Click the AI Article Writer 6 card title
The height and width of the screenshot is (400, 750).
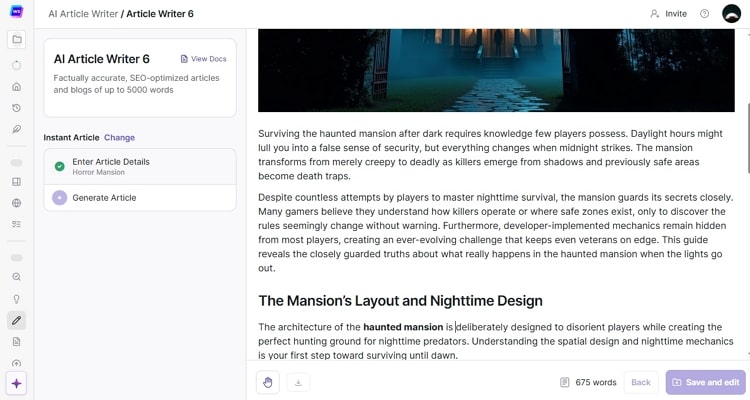tap(101, 59)
